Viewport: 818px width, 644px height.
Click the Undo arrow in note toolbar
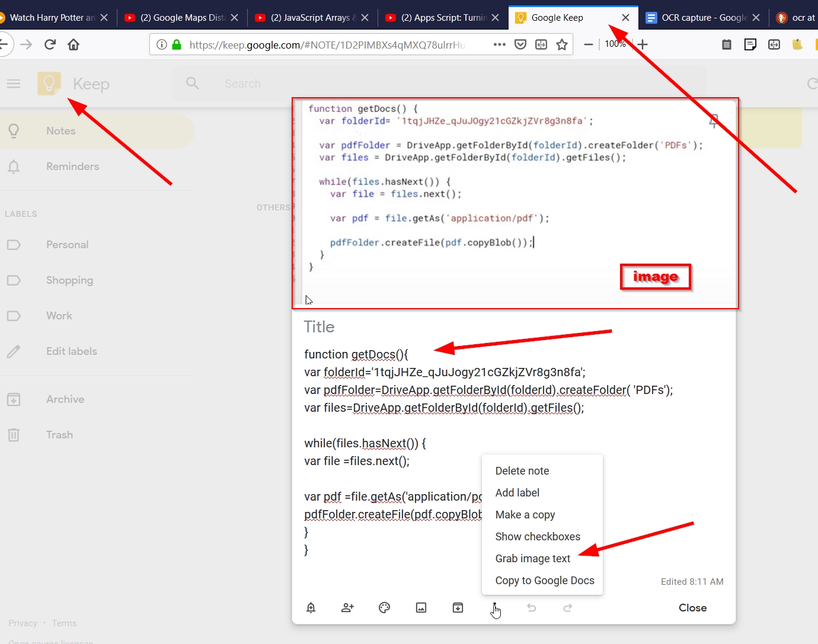532,607
